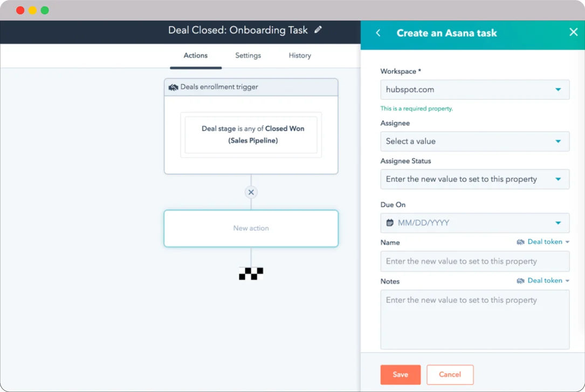The height and width of the screenshot is (392, 585).
Task: Click the workflow title Deal Closed: Onboarding Task
Action: point(238,30)
